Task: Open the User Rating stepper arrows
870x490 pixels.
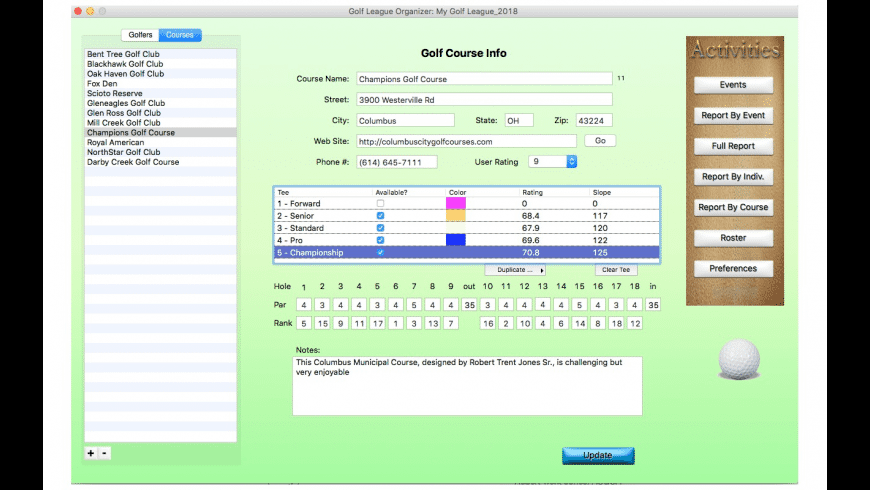Action: tap(571, 161)
